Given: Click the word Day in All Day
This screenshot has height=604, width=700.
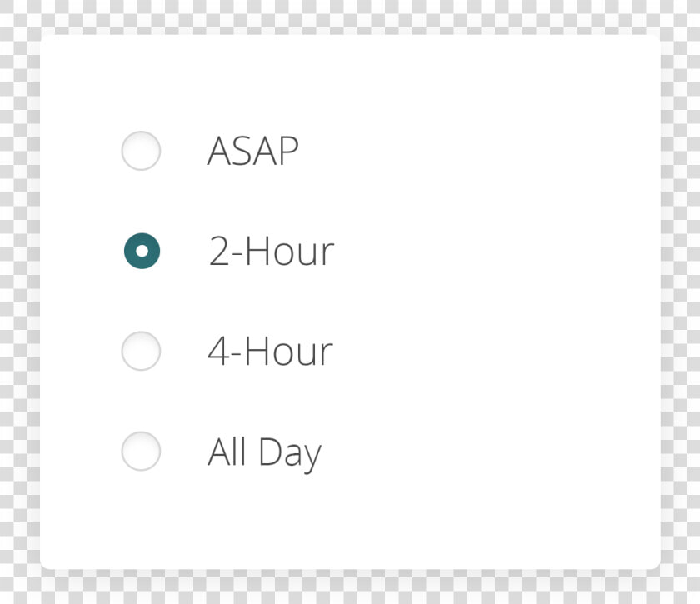Looking at the screenshot, I should click(x=290, y=454).
